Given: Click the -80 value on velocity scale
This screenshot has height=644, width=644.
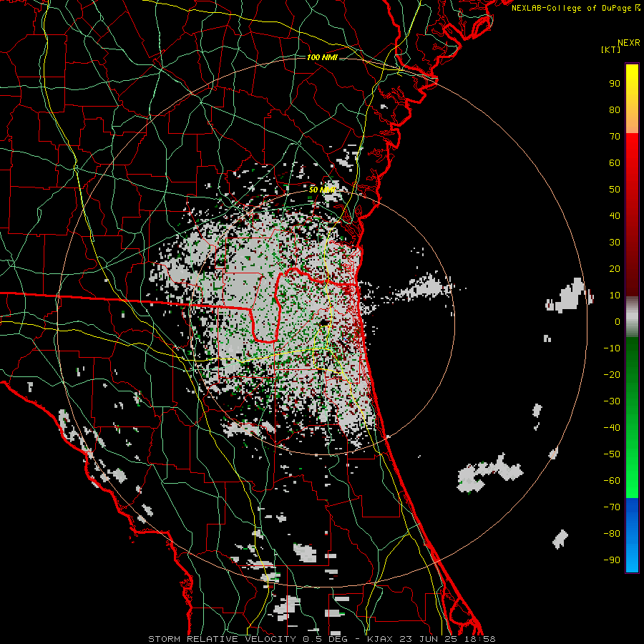Looking at the screenshot, I should pos(612,534).
